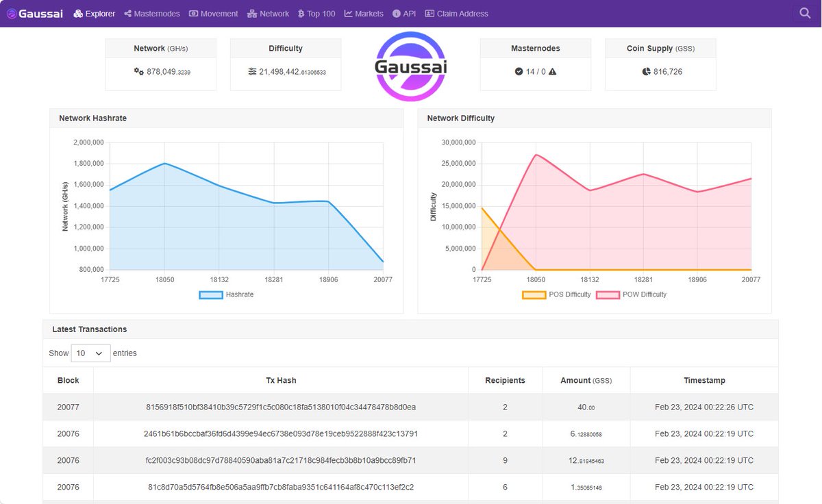Toggle the POS Difficulty legend item
This screenshot has height=504, width=822.
pos(556,294)
